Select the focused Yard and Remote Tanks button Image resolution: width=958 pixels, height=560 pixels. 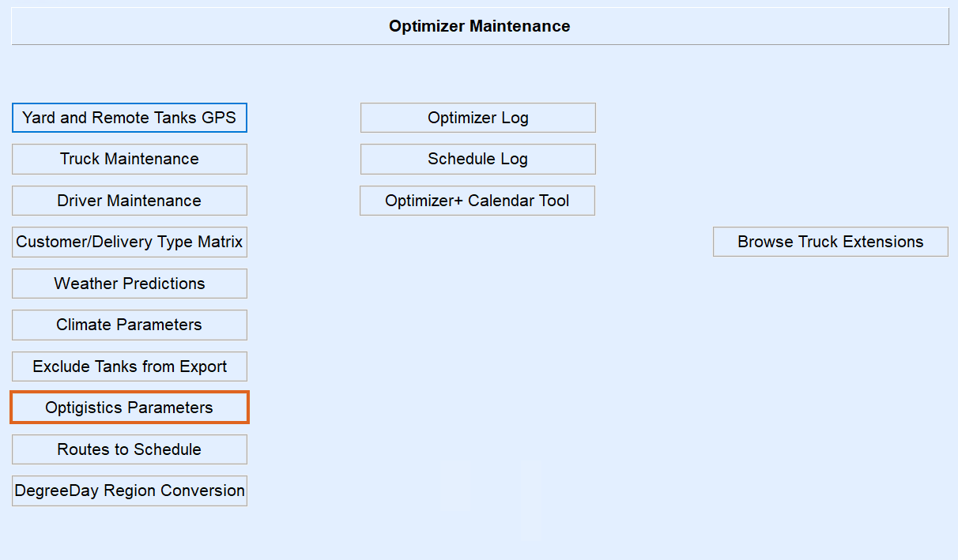click(x=130, y=118)
